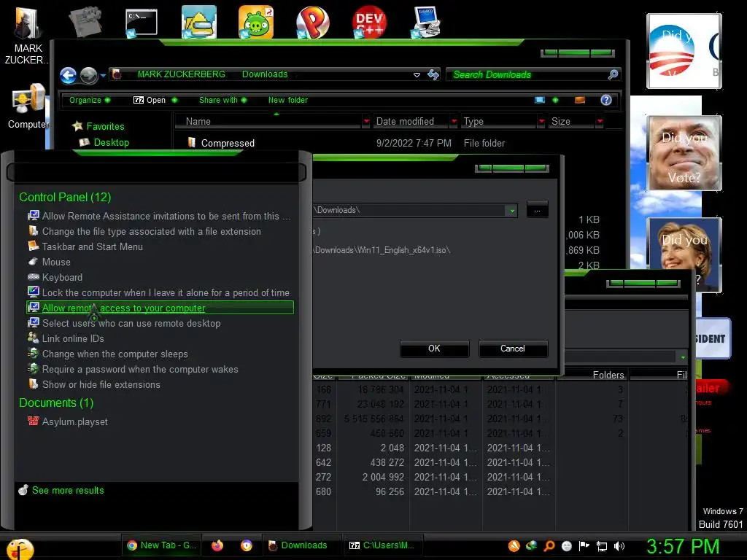
Task: Open the Type column filter dropdown
Action: pyautogui.click(x=541, y=122)
